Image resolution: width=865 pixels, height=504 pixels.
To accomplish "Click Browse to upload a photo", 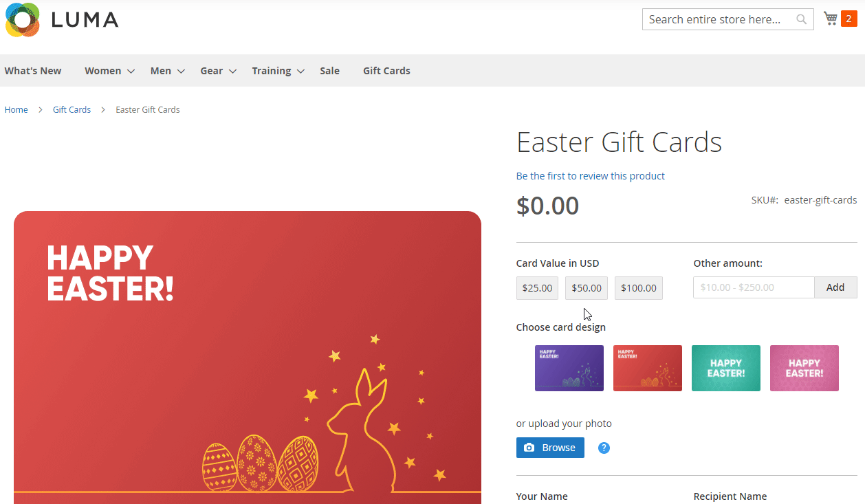I will (x=550, y=448).
